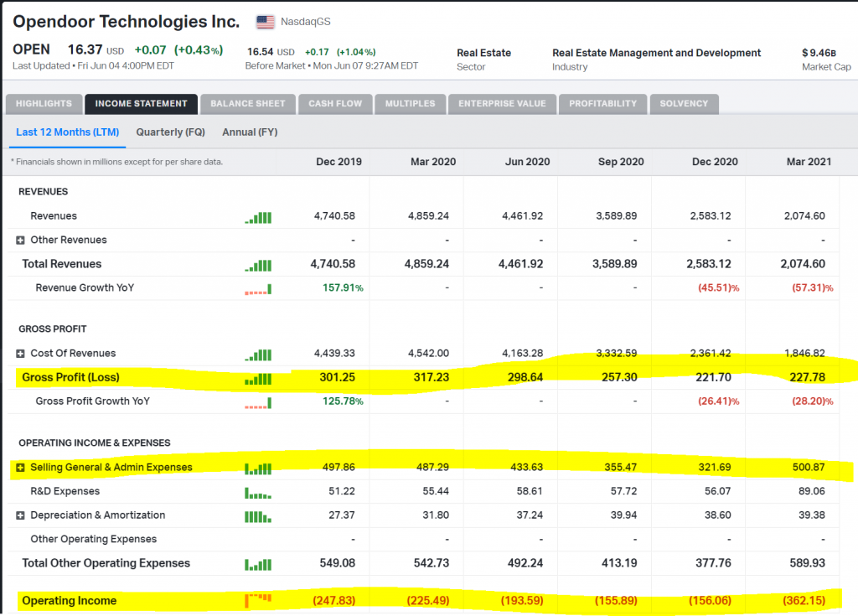Click the Real Estate Management and Development industry link

(656, 53)
